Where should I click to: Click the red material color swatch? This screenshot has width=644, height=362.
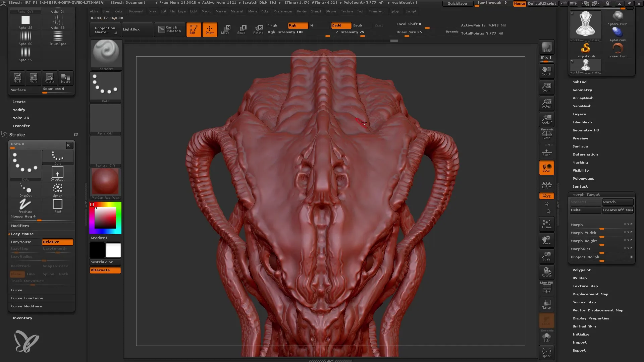pos(105,183)
